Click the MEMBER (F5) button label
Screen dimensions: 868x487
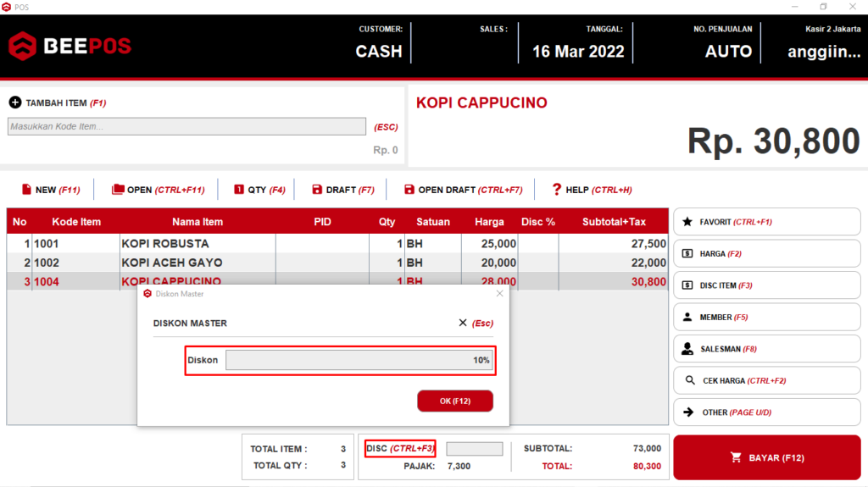tap(724, 317)
